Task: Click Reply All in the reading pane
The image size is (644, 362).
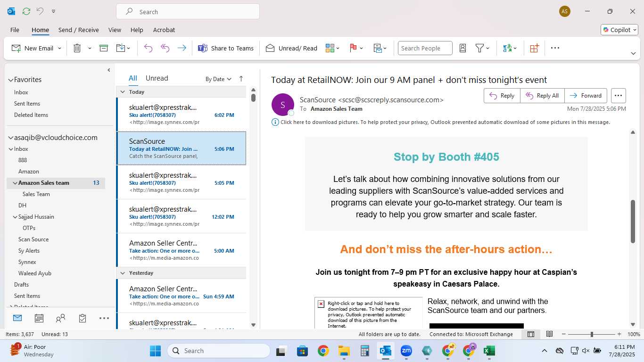Action: [x=542, y=96]
